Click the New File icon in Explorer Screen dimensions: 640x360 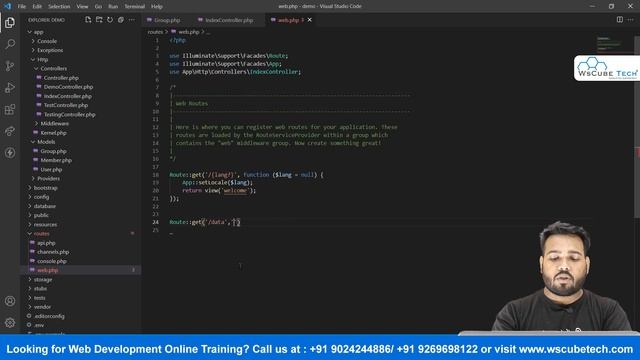tap(88, 20)
